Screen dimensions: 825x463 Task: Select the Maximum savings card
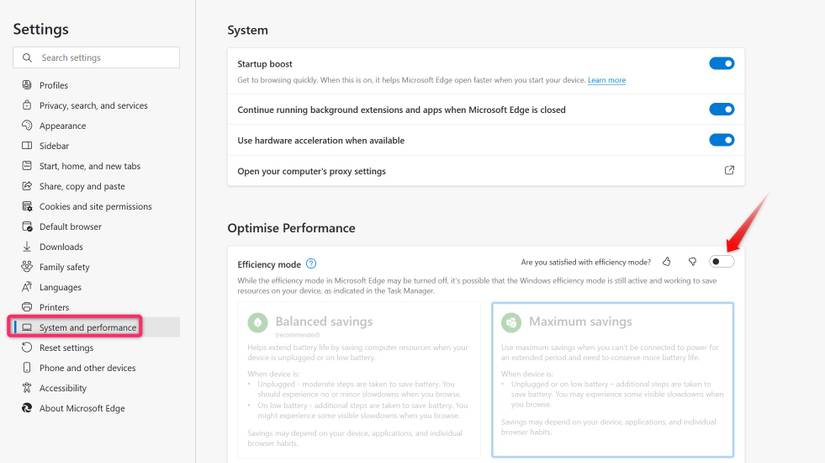coord(612,380)
